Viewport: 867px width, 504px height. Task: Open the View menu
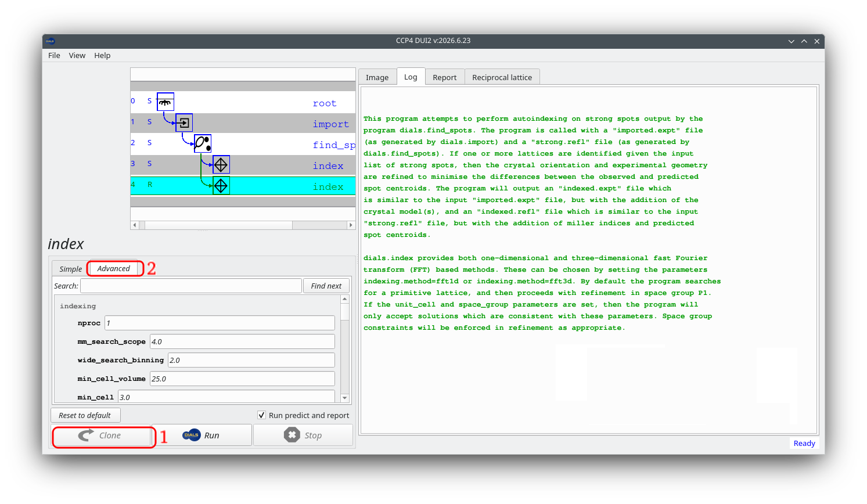click(77, 56)
